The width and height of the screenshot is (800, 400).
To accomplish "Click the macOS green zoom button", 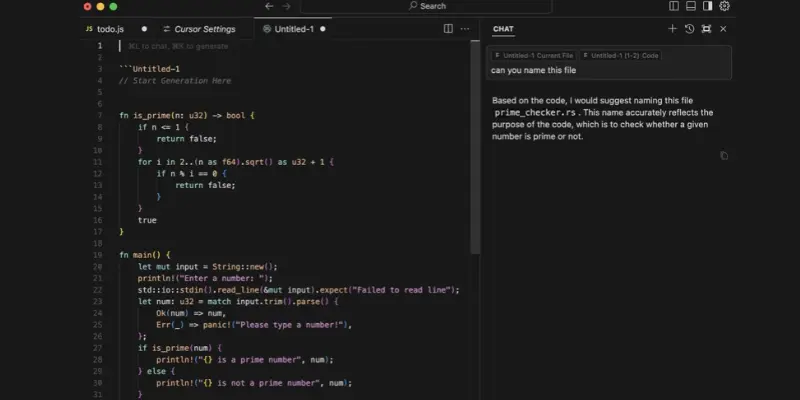I will tap(113, 6).
